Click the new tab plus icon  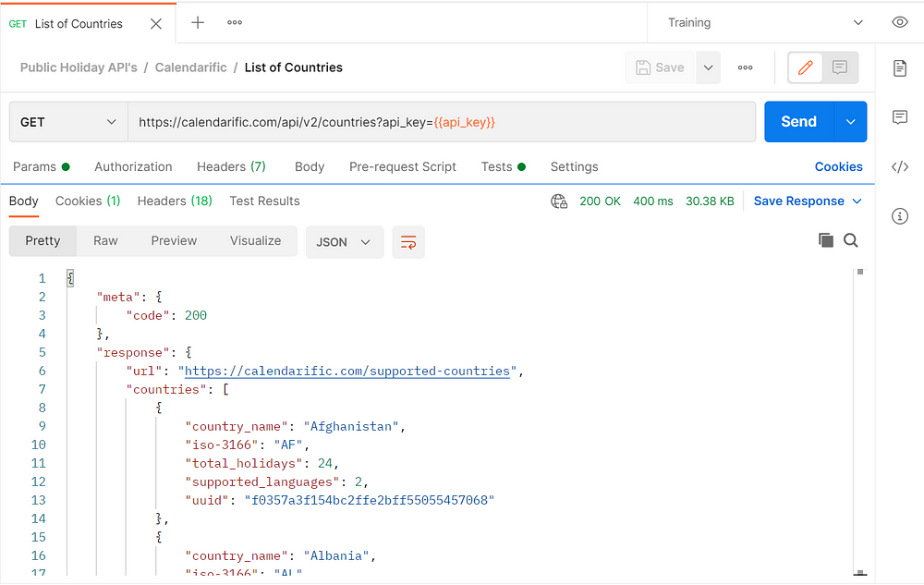[x=198, y=23]
